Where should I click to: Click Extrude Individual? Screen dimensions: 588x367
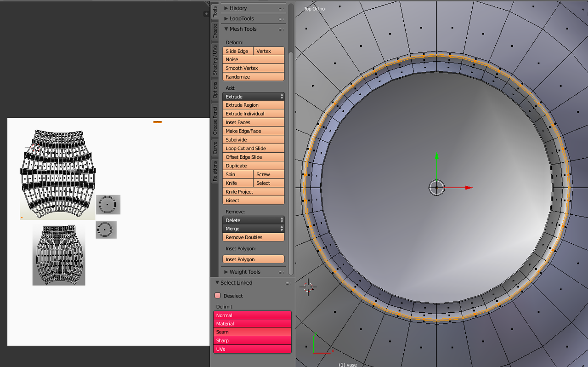[254, 114]
